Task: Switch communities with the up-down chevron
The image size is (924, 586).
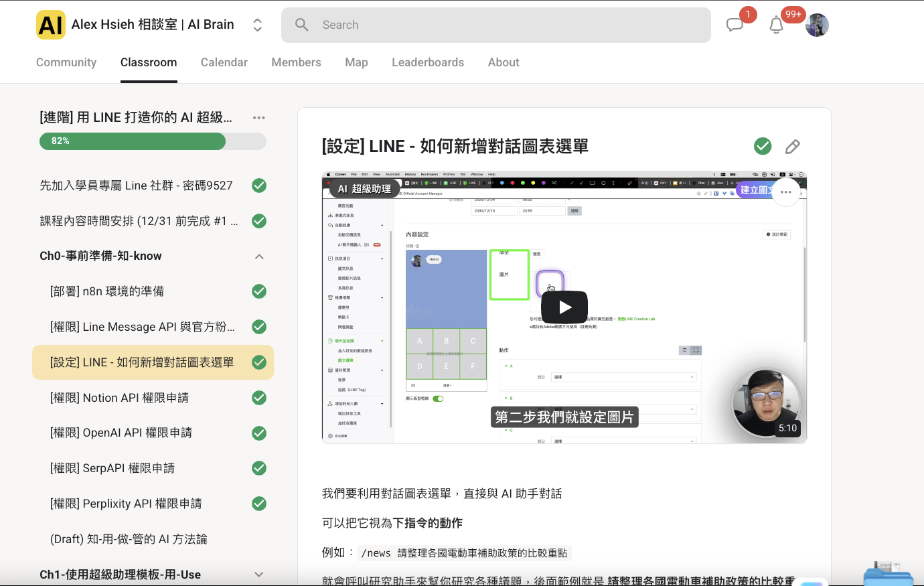Action: pyautogui.click(x=257, y=25)
